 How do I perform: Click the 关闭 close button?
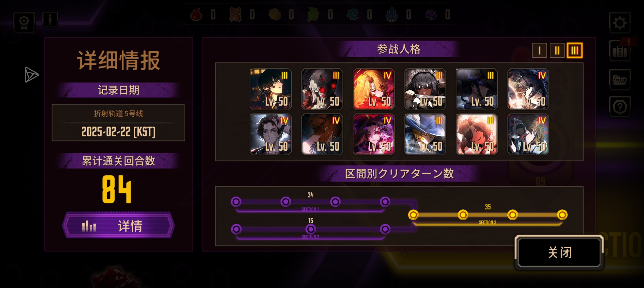(559, 252)
